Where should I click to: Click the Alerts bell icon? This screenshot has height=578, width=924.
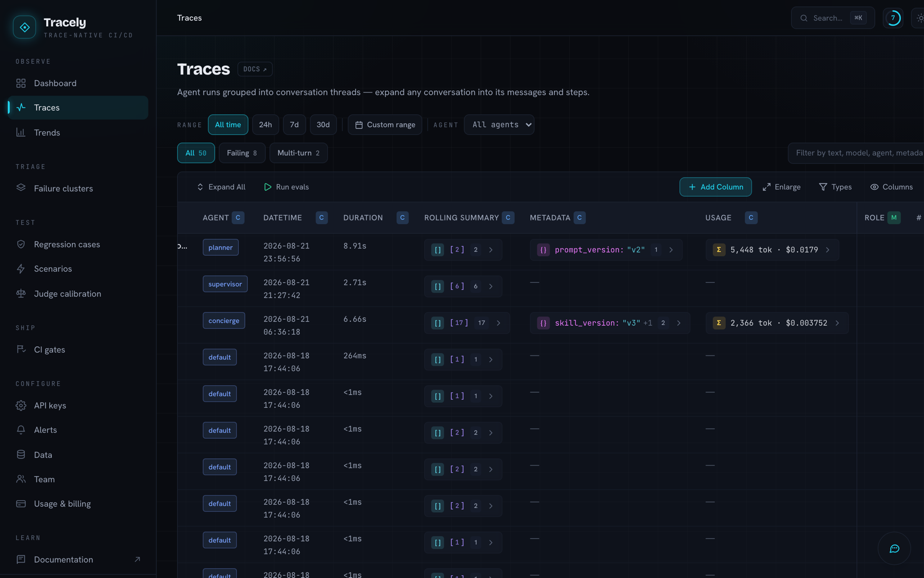pos(21,430)
